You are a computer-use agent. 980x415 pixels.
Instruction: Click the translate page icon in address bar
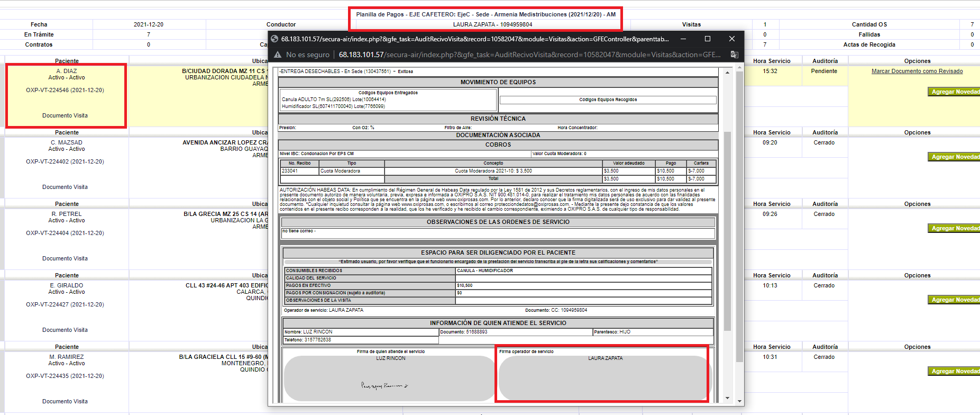(734, 55)
